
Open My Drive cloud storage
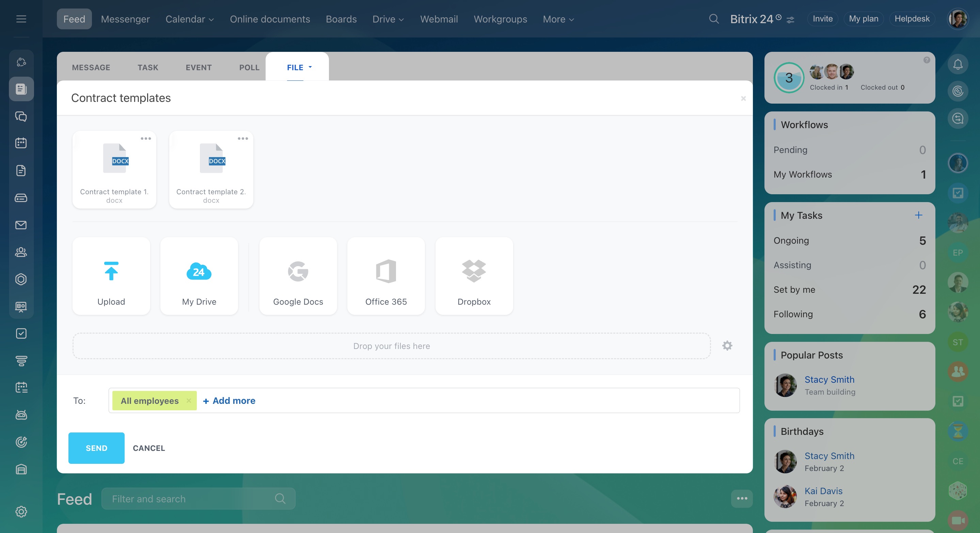(x=199, y=276)
